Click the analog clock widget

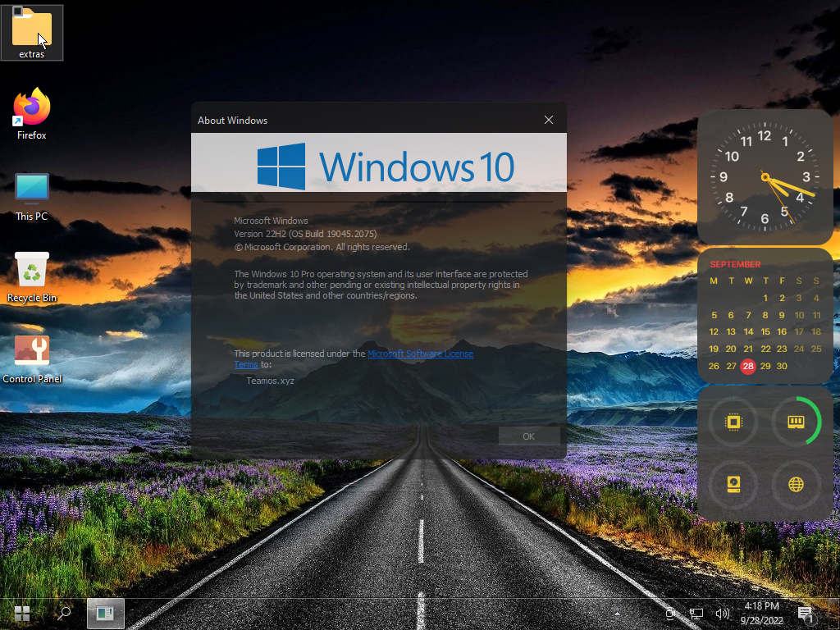[x=765, y=177]
